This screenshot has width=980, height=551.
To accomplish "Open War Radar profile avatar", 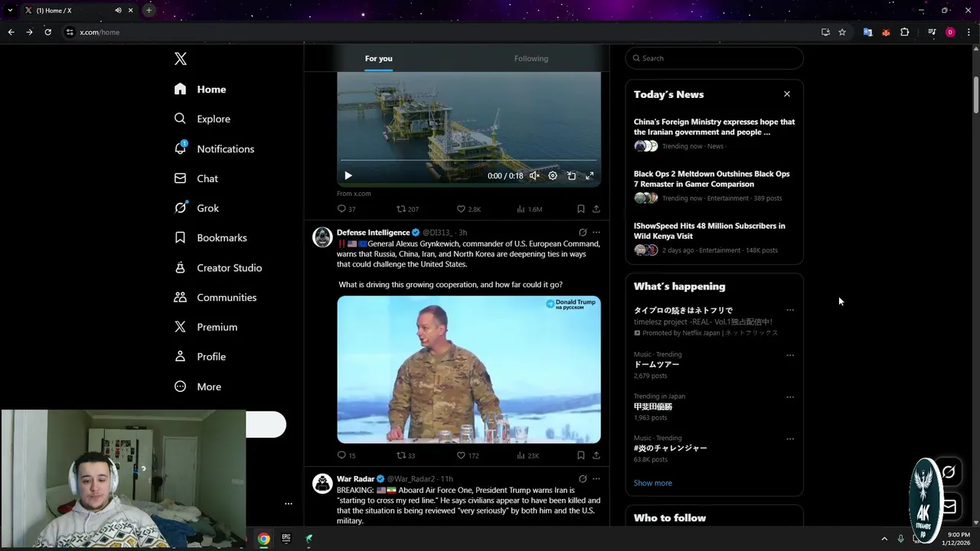I will (322, 483).
